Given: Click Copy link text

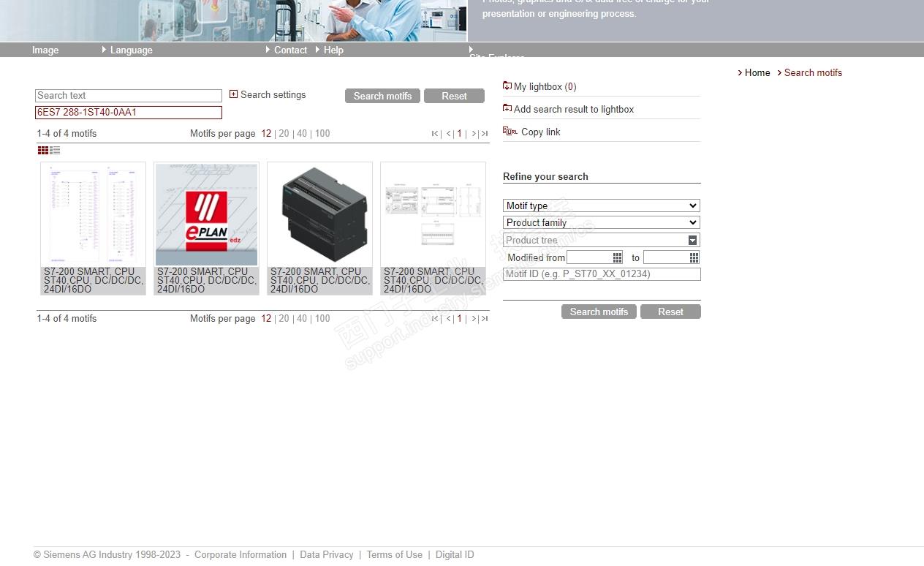Looking at the screenshot, I should coord(541,132).
